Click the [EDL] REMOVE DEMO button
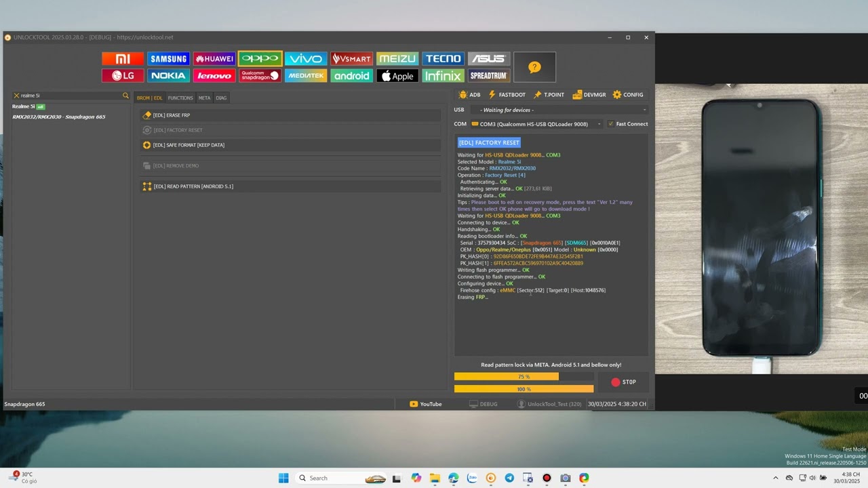This screenshot has height=488, width=868. (290, 166)
